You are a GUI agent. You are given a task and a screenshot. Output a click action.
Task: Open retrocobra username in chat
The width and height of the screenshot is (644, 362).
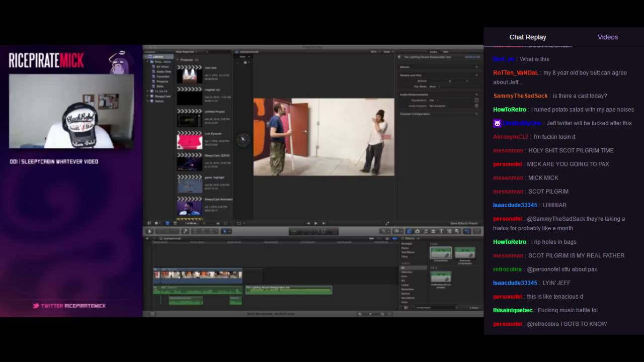click(508, 269)
